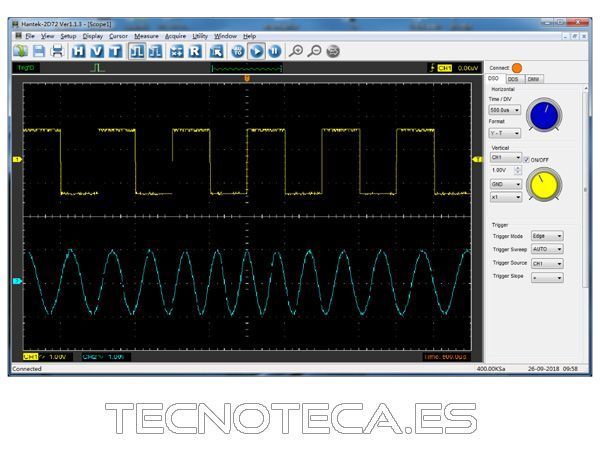Open the Utility menu
Screen dimensions: 600x472
click(200, 36)
